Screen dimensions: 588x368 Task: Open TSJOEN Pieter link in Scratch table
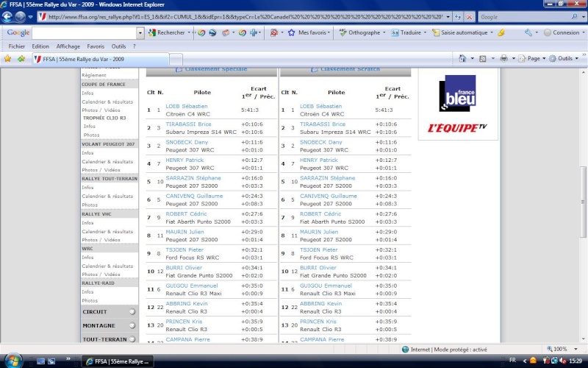pyautogui.click(x=319, y=250)
